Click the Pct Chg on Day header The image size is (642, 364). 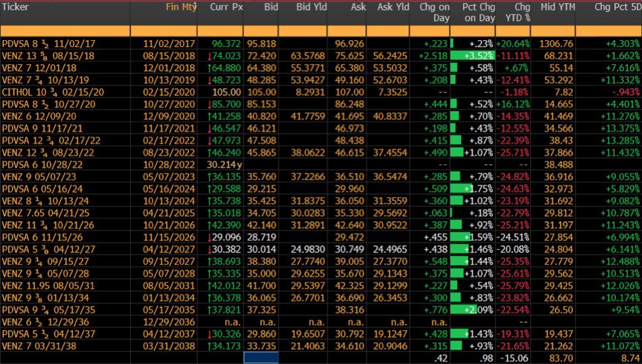(x=478, y=13)
